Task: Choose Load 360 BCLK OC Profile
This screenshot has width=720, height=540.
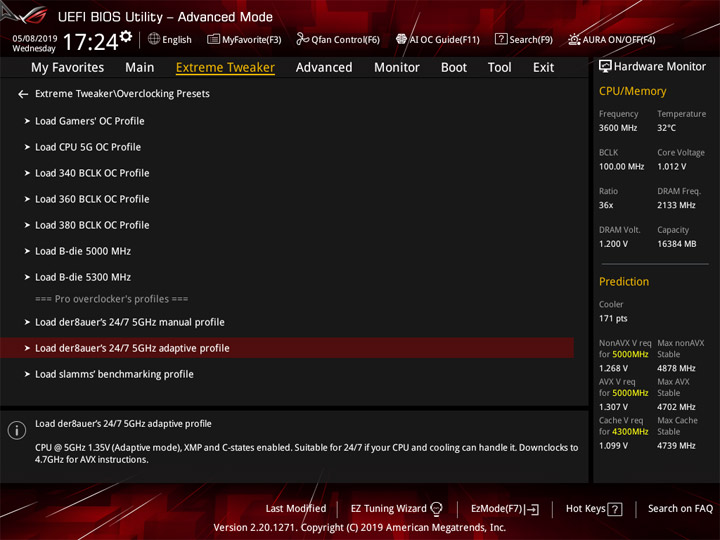Action: coord(92,199)
